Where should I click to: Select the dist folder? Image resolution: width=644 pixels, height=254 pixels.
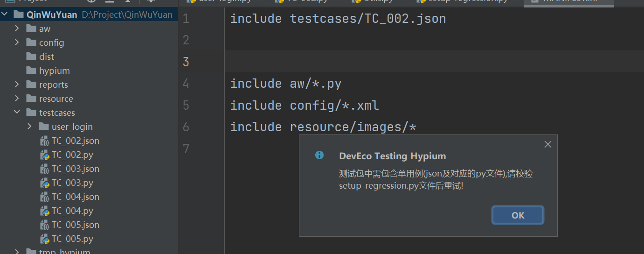click(x=46, y=57)
